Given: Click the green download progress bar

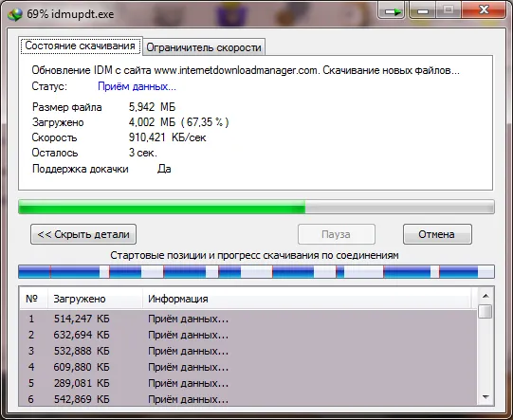Looking at the screenshot, I should 256,207.
